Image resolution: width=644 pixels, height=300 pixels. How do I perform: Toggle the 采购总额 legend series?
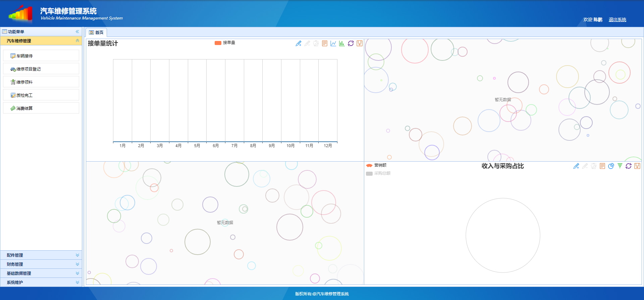coord(378,173)
